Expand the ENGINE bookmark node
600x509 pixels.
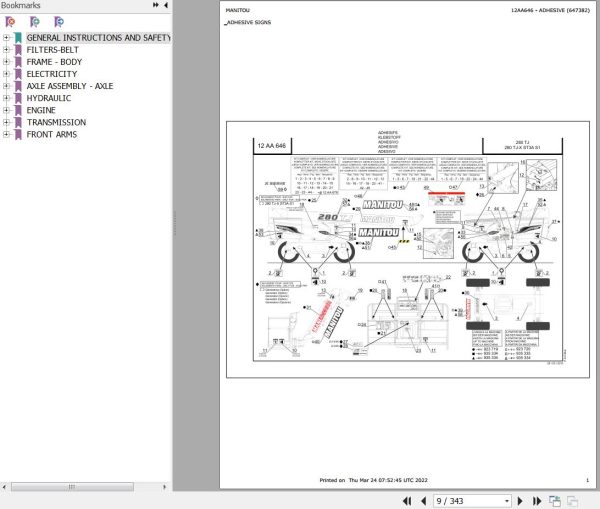(x=6, y=110)
